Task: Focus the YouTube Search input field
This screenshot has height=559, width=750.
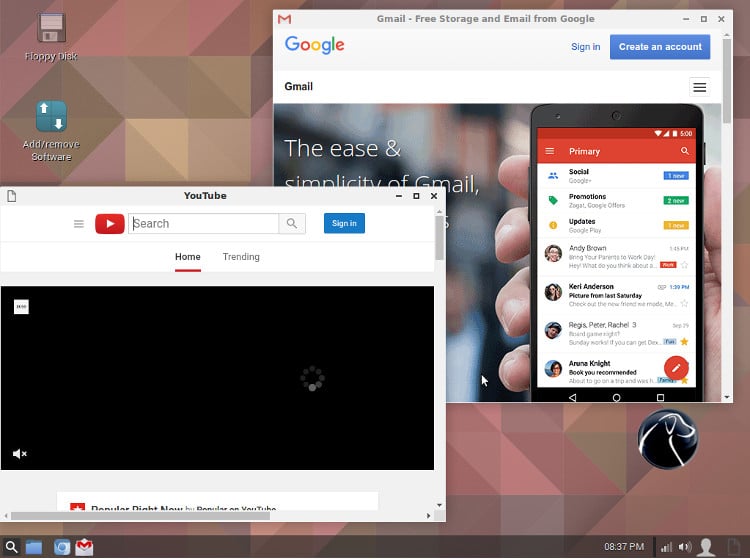Action: coord(204,224)
